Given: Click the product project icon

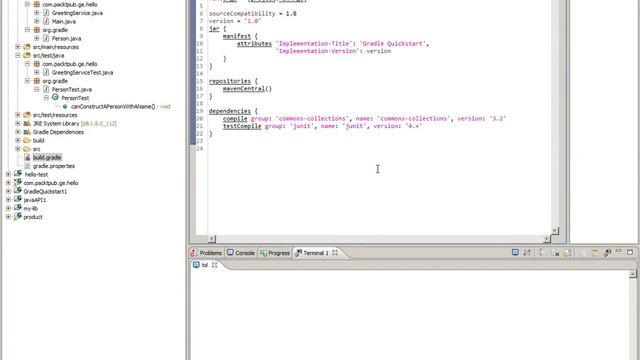Looking at the screenshot, I should (x=18, y=217).
